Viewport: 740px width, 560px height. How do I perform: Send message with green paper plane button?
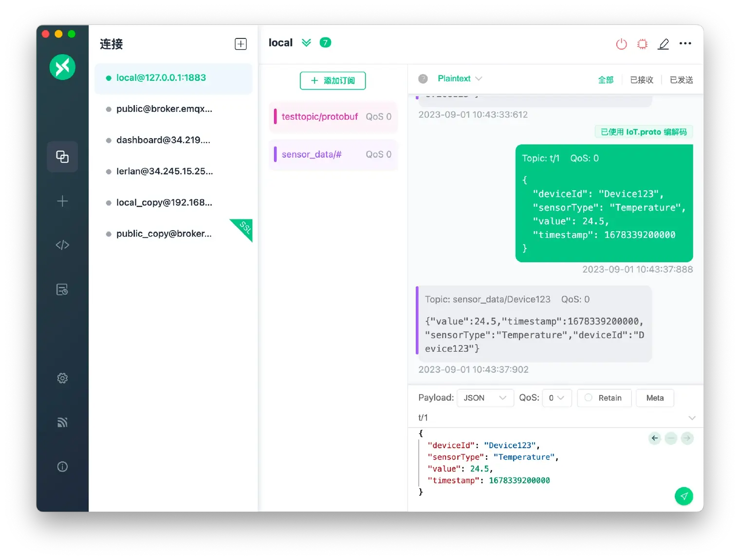click(x=684, y=496)
